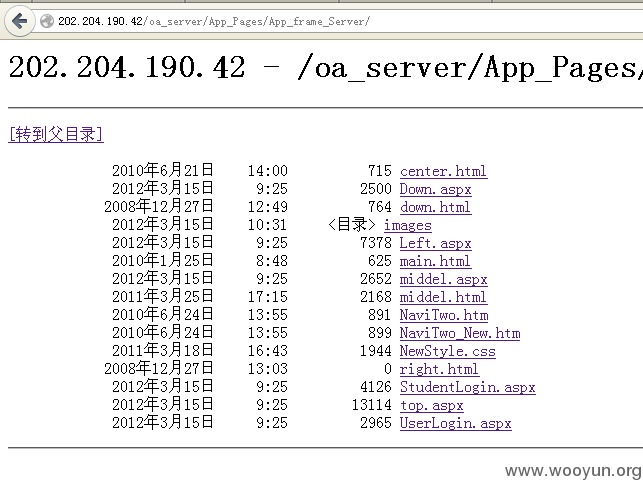The height and width of the screenshot is (480, 643).
Task: Open Down.aspx file link
Action: 436,189
